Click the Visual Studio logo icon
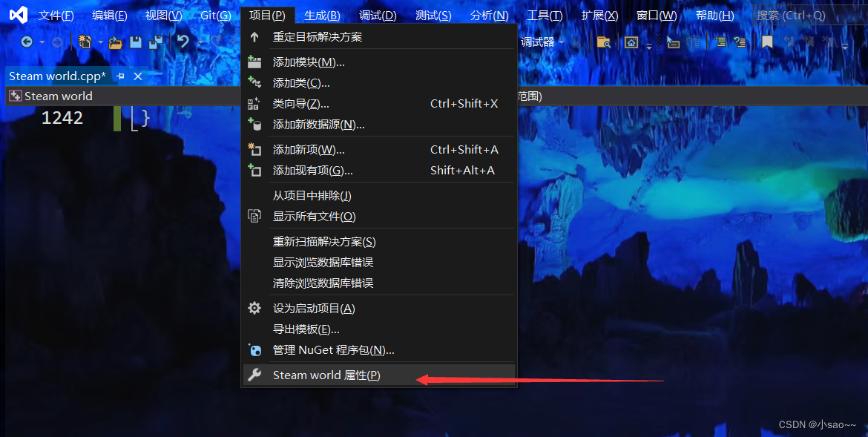 19,15
